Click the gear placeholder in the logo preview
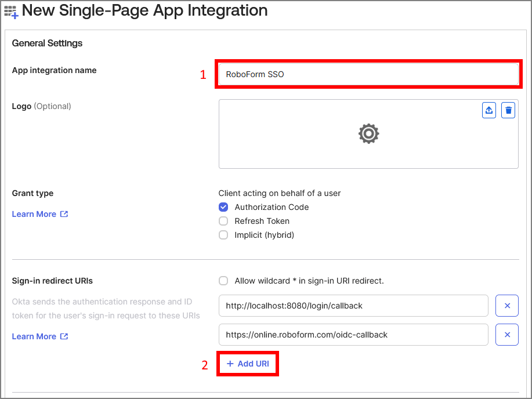This screenshot has height=399, width=532. 368,133
